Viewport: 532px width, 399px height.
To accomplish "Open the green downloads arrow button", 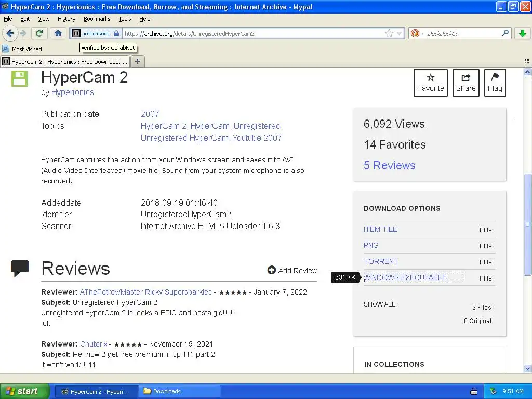I will click(x=523, y=33).
